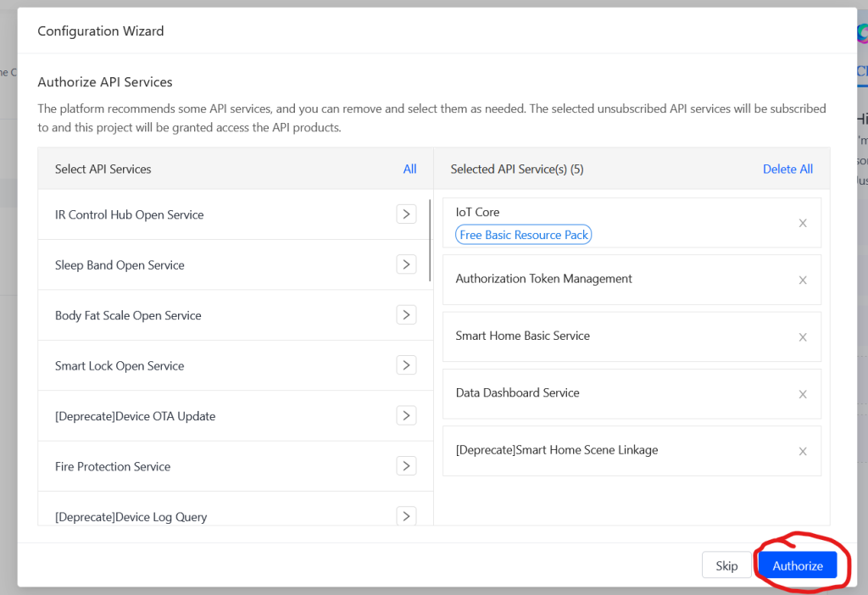Add IR Control Hub Open Service arrow

pyautogui.click(x=406, y=214)
